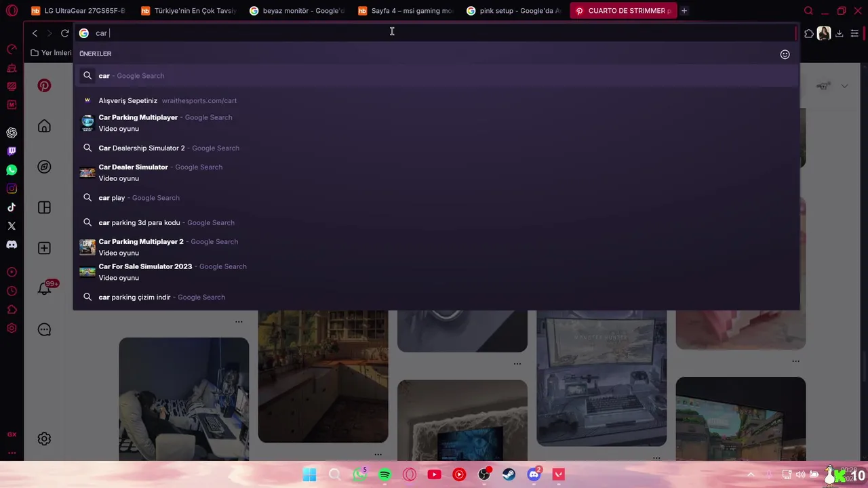Switch to pink setup Google tab

(x=514, y=11)
